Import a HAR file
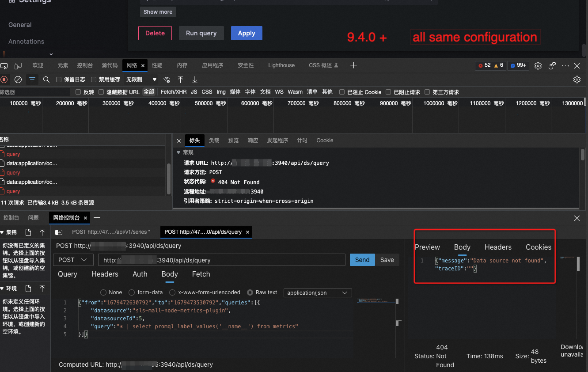The width and height of the screenshot is (588, 372). 181,80
